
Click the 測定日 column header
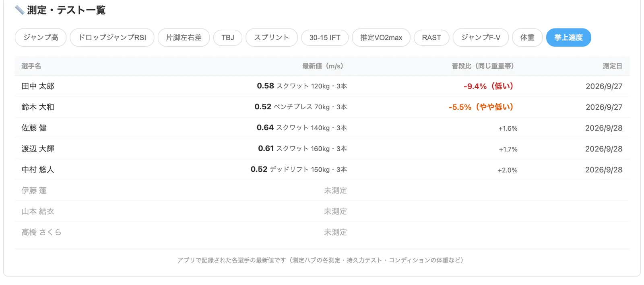click(x=613, y=66)
